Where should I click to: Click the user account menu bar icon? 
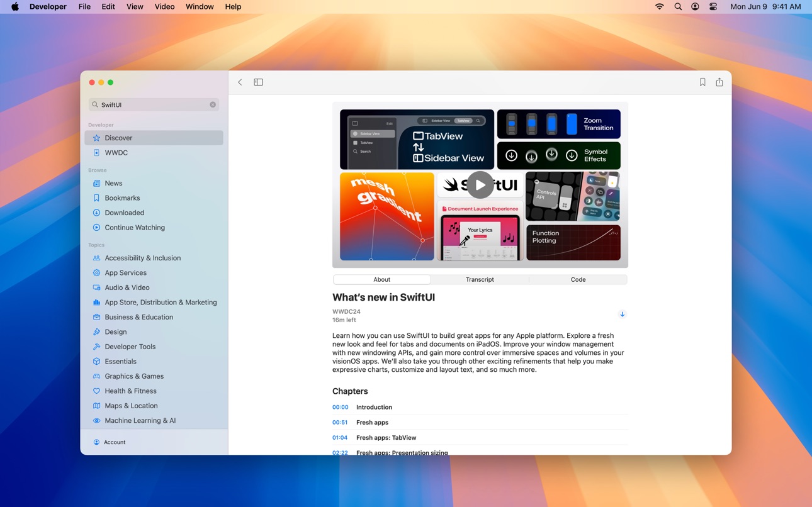click(695, 6)
